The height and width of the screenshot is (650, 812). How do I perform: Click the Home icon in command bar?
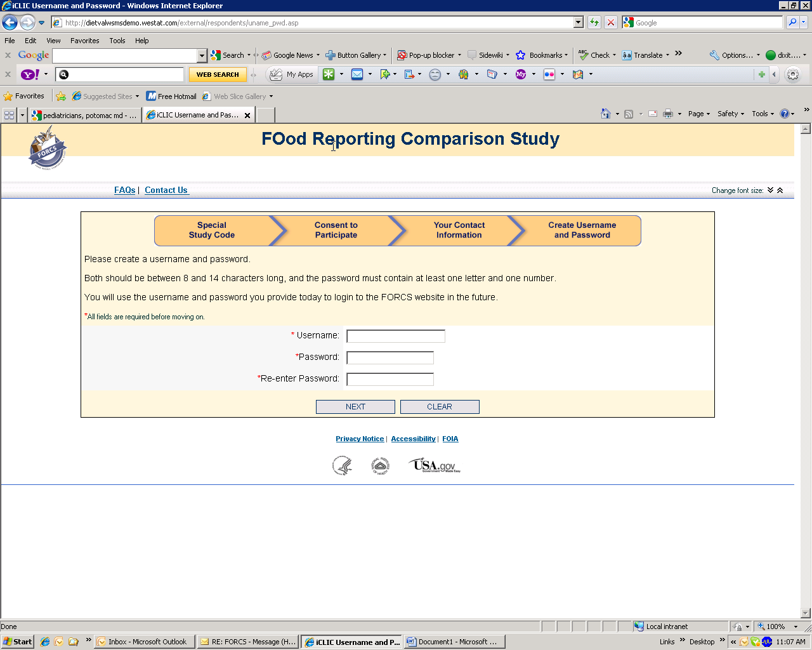[606, 114]
